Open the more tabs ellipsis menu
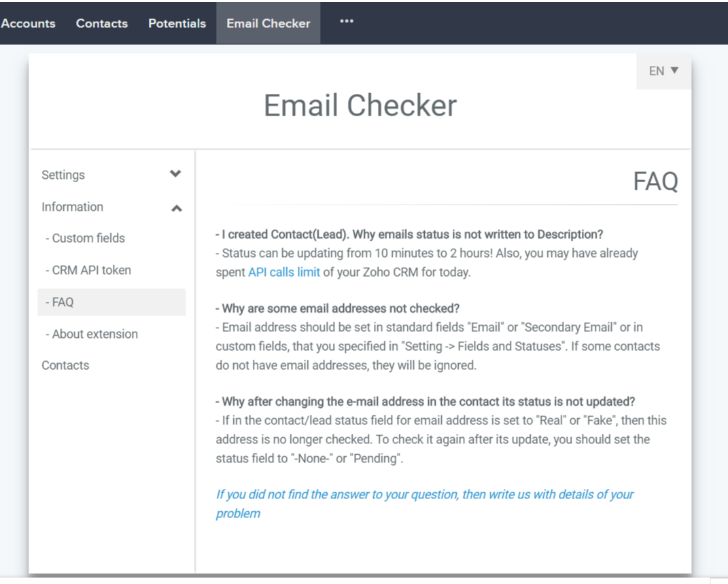This screenshot has height=584, width=728. (x=347, y=21)
